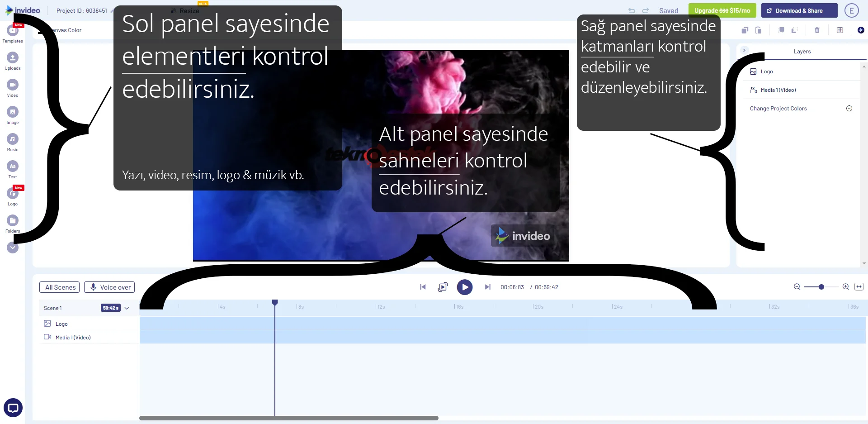Click the Media 1 video track bar
The height and width of the screenshot is (424, 868).
pyautogui.click(x=502, y=337)
